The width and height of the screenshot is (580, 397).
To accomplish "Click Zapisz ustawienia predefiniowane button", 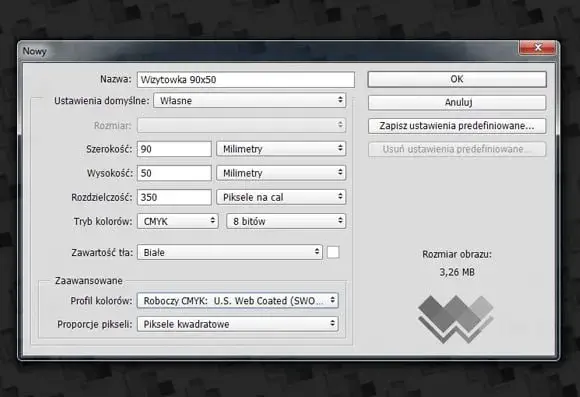I will 457,126.
